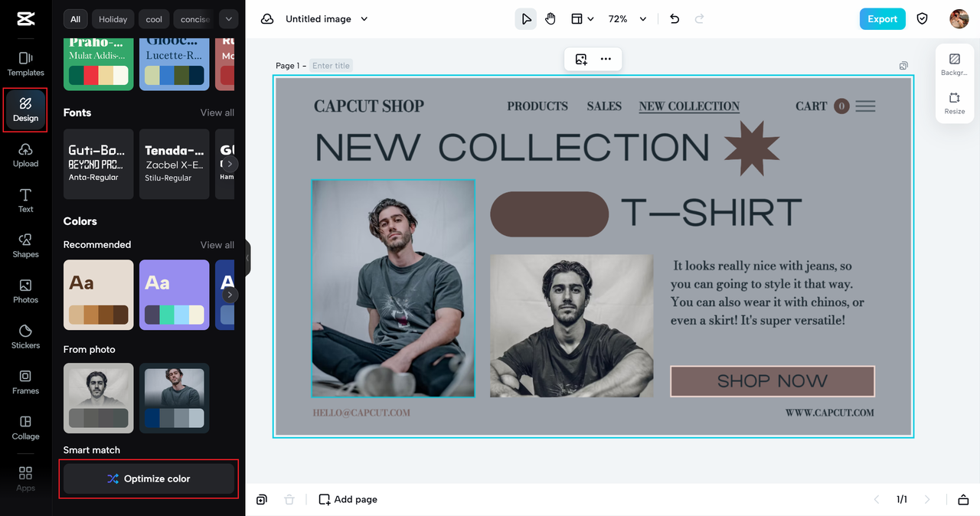Open View all for Colors Recommended
Viewport: 980px width, 516px height.
(217, 245)
